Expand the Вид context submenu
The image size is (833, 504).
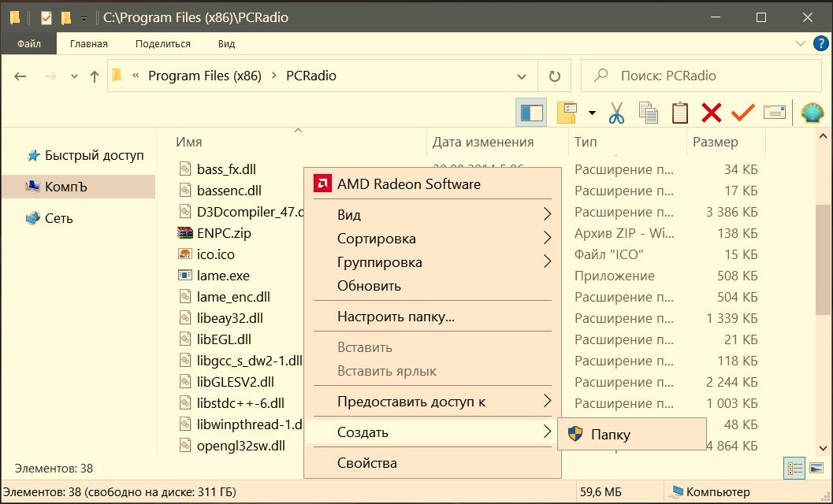click(433, 214)
